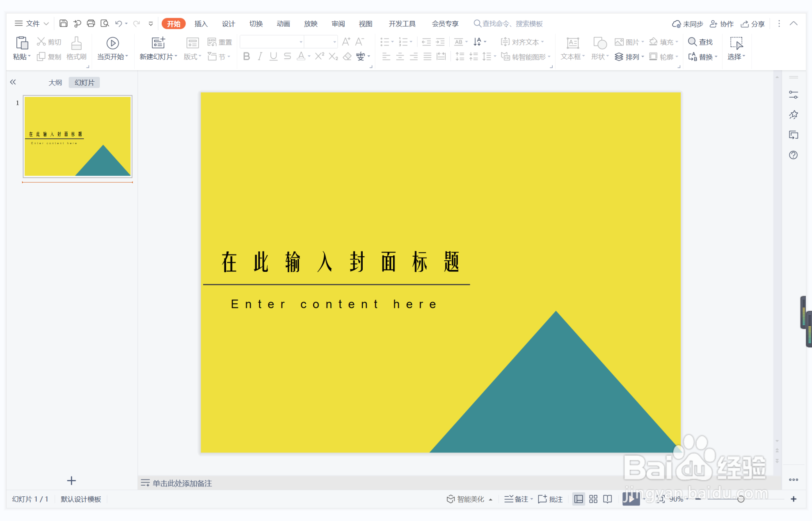Switch to the 大纲 outline tab
Viewport: 812px width, 521px height.
click(x=55, y=82)
